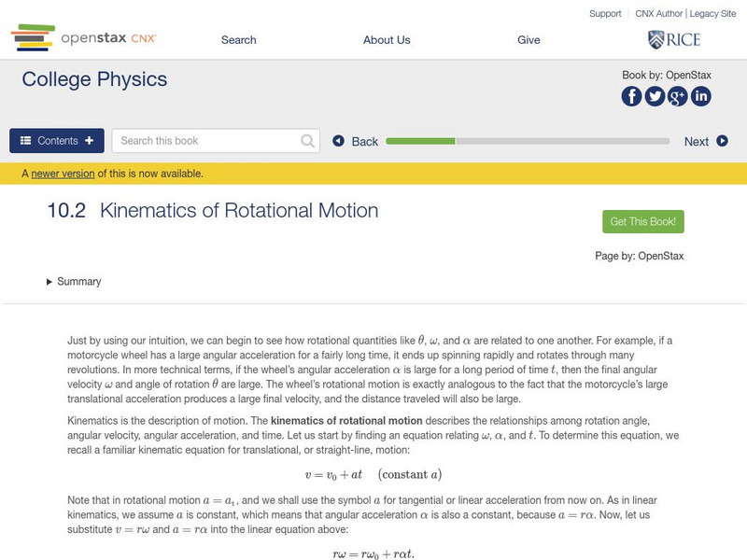
Task: Click the OpenStax CNX logo
Action: click(83, 39)
